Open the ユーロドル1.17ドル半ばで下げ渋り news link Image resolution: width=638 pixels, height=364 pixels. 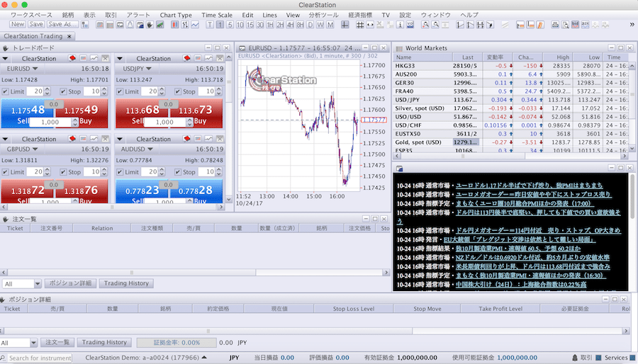click(529, 186)
